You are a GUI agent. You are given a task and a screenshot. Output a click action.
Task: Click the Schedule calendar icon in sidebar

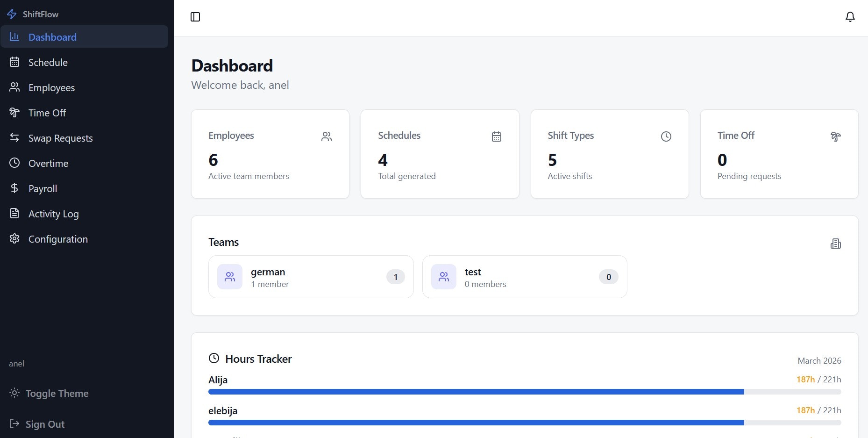click(14, 62)
